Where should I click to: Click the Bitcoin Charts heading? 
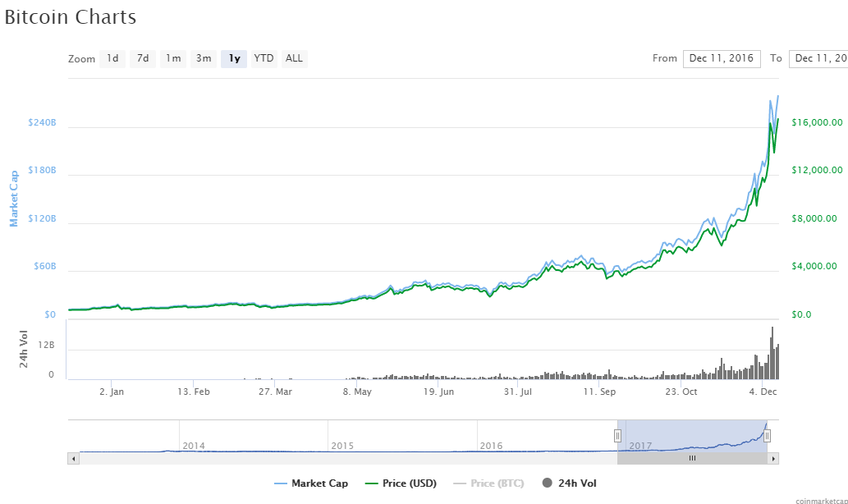[x=71, y=17]
